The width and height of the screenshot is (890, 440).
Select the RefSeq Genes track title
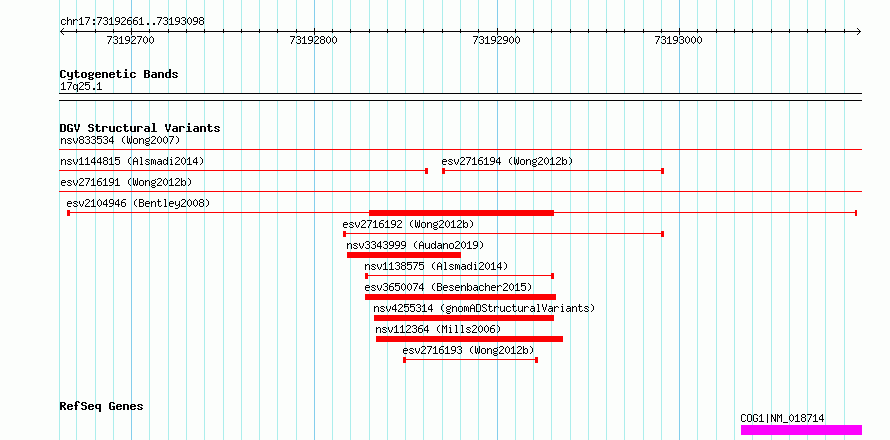[x=102, y=407]
